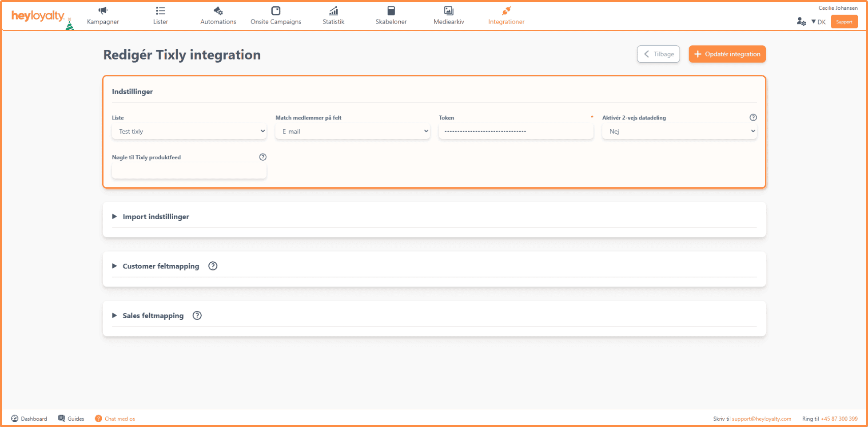
Task: Open the Skabeloner menu item
Action: point(391,16)
